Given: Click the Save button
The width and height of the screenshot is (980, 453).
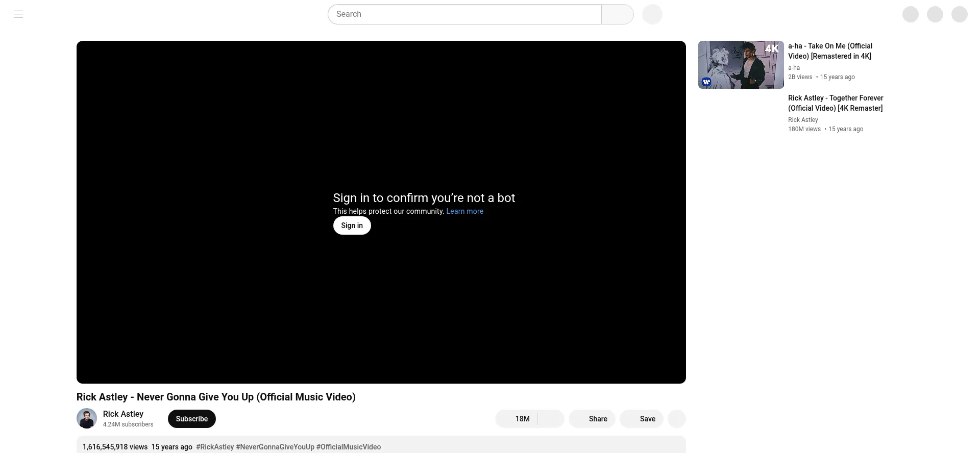Looking at the screenshot, I should pyautogui.click(x=642, y=419).
